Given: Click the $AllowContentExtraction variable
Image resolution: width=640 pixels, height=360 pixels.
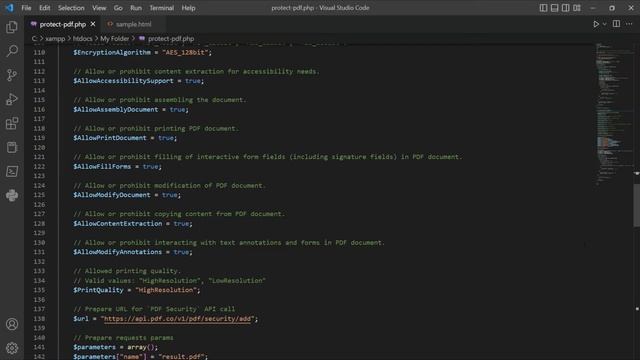Looking at the screenshot, I should pos(118,224).
